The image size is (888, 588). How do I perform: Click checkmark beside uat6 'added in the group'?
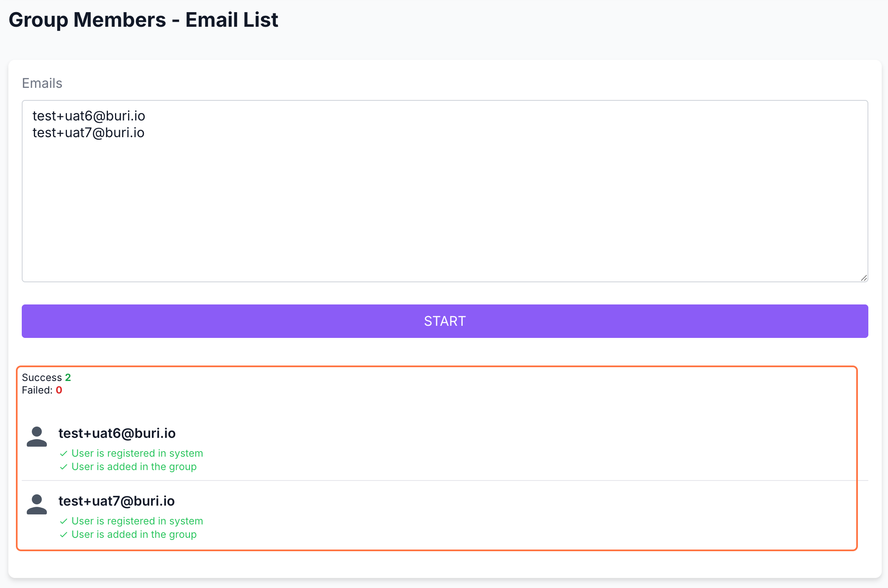[64, 467]
